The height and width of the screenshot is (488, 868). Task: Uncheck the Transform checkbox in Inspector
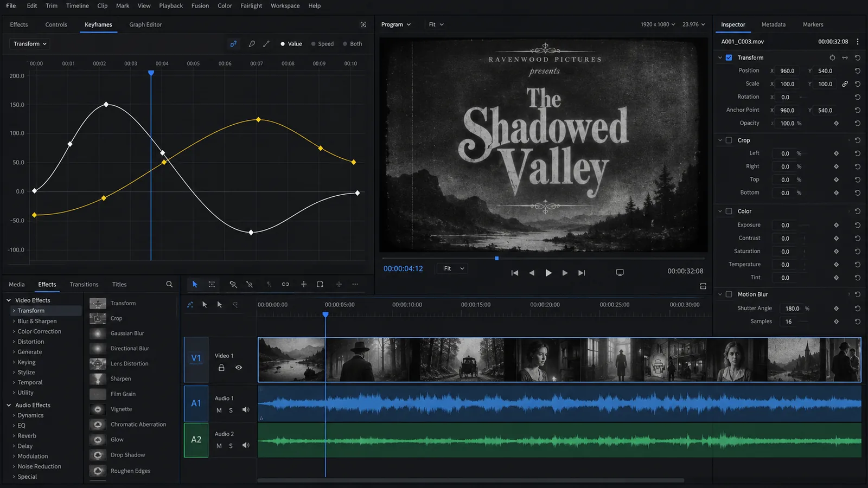pyautogui.click(x=729, y=57)
